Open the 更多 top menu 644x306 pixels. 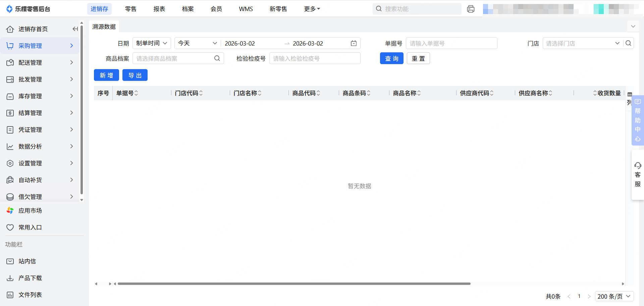pyautogui.click(x=312, y=9)
